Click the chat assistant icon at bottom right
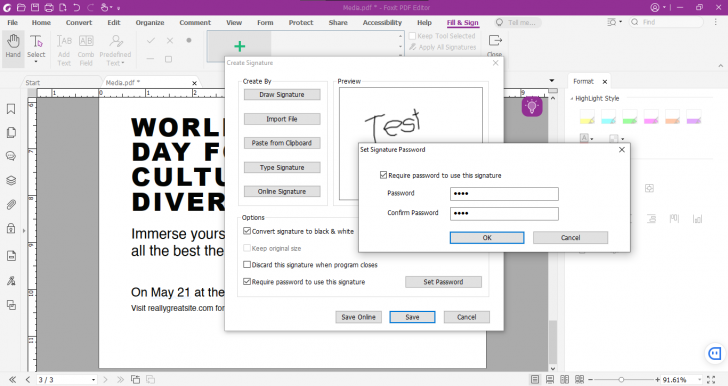This screenshot has height=386, width=728. pyautogui.click(x=715, y=353)
